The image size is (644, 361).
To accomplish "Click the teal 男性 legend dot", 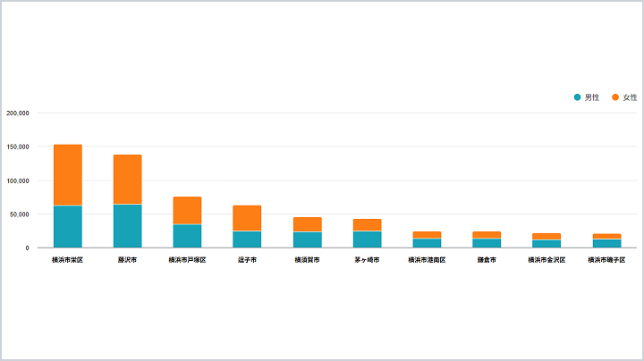I will pos(578,97).
